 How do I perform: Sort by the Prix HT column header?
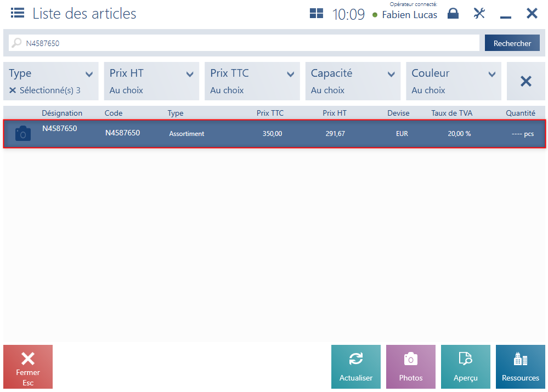[x=335, y=113]
